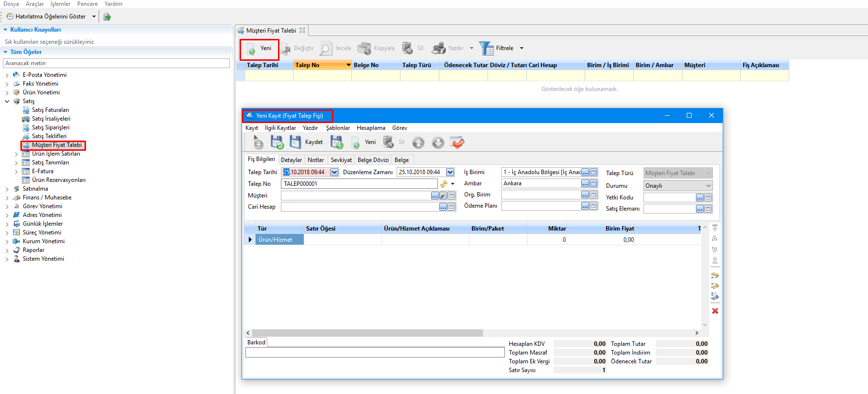Click the Kaydet save icon in dialog toolbar
The image size is (868, 394).
click(295, 142)
